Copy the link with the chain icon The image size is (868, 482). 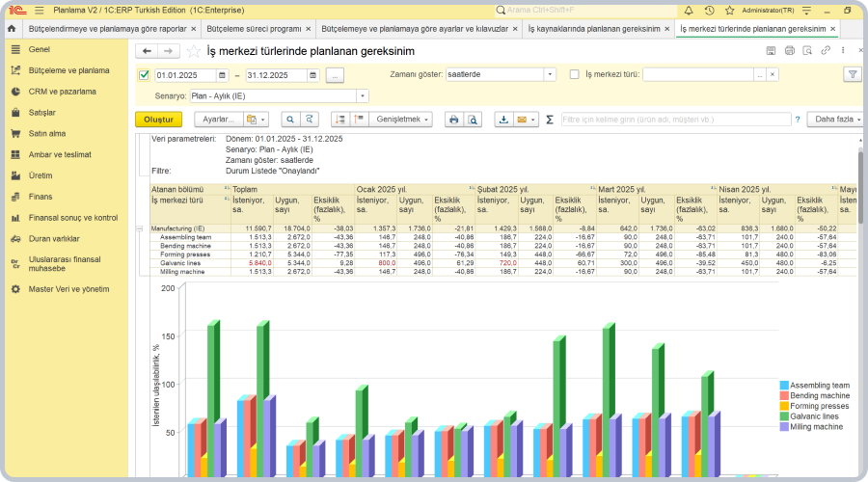(x=826, y=50)
